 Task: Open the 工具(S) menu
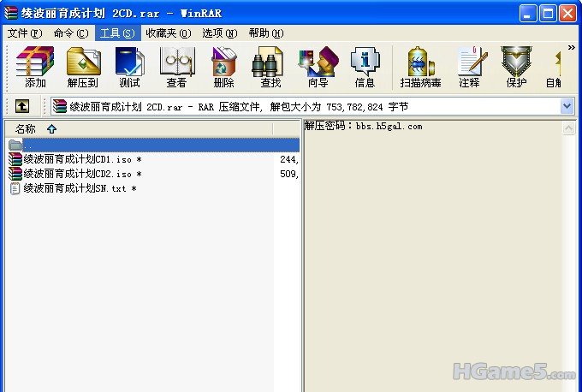coord(117,33)
